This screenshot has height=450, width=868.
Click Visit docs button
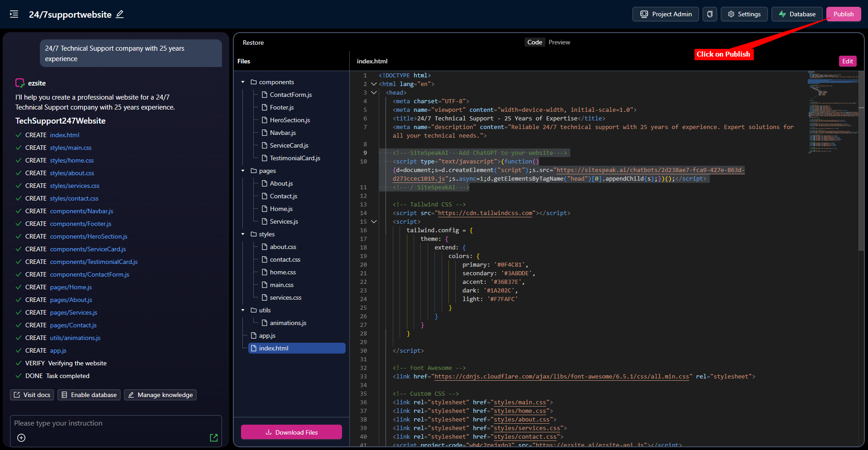click(x=32, y=395)
